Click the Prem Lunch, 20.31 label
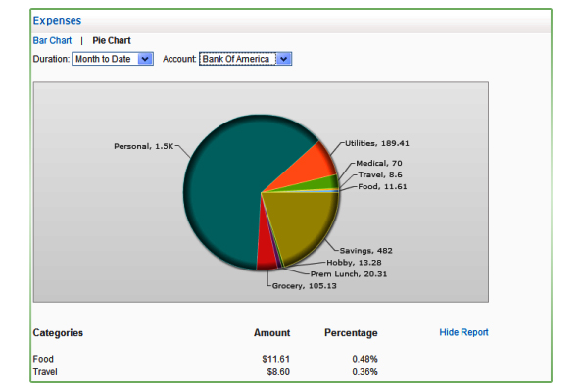This screenshot has width=583, height=392. [x=349, y=274]
